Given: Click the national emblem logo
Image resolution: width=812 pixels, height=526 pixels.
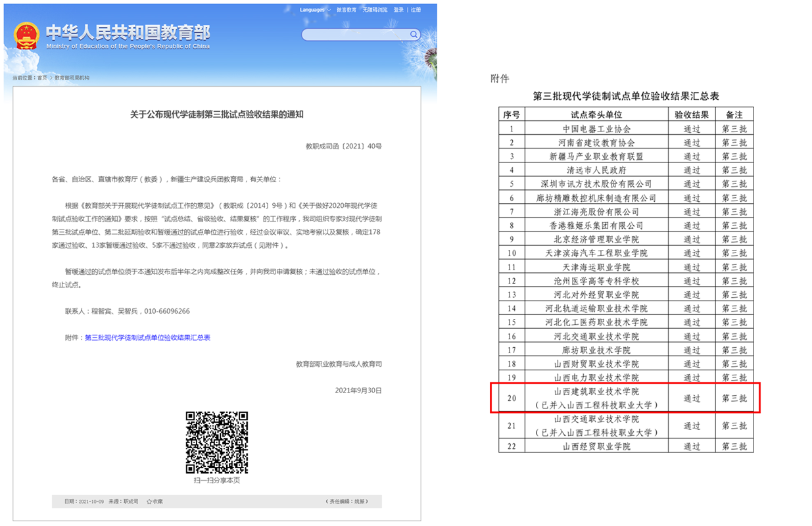Looking at the screenshot, I should tap(28, 35).
